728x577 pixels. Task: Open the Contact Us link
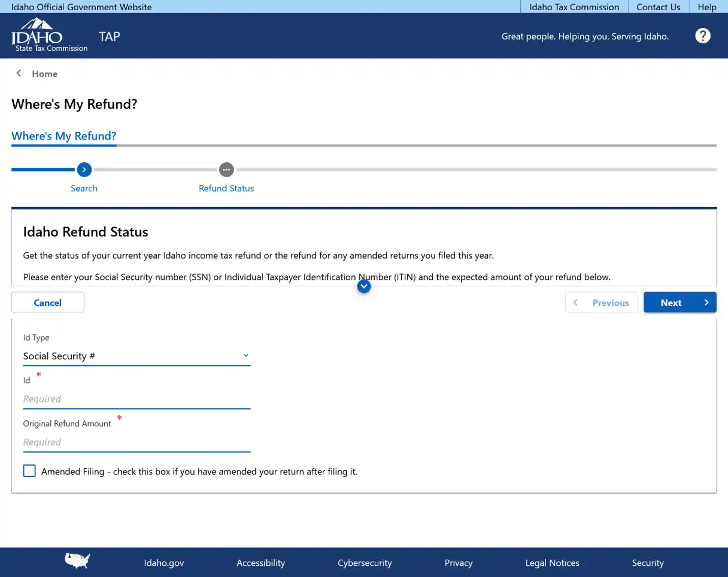658,7
